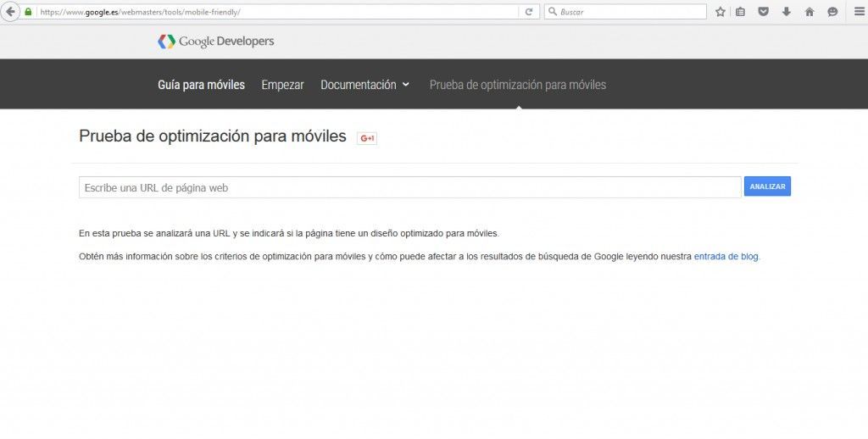Viewport: 868px width, 439px height.
Task: Select 'Prueba de optimización para móviles' tab
Action: coord(518,85)
